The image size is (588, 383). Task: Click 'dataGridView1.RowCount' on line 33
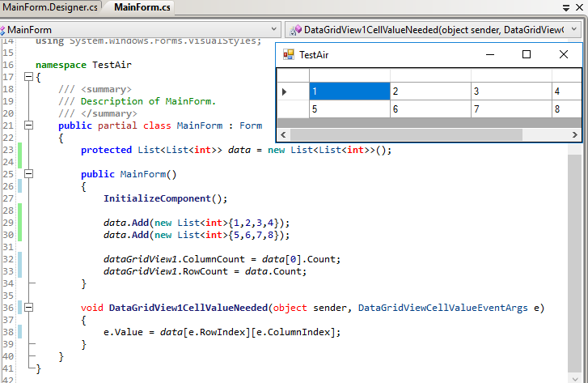165,271
